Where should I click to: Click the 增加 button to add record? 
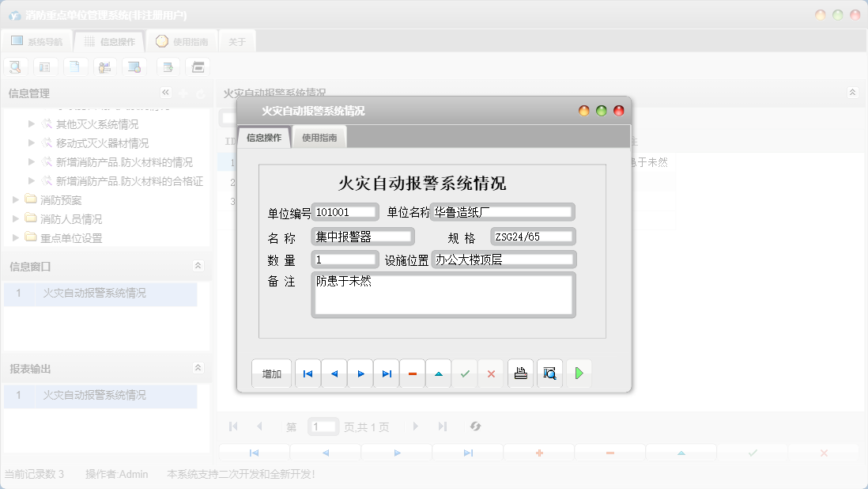click(271, 373)
